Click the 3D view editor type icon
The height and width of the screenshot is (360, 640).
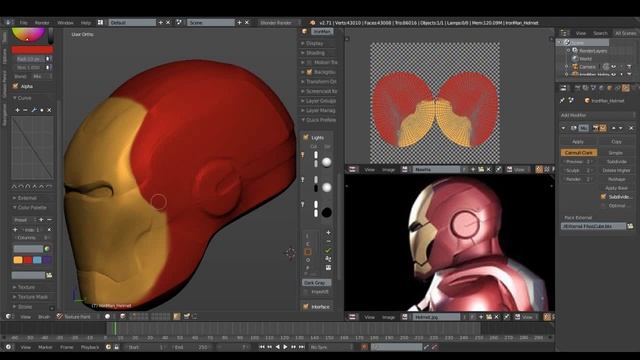[8, 316]
